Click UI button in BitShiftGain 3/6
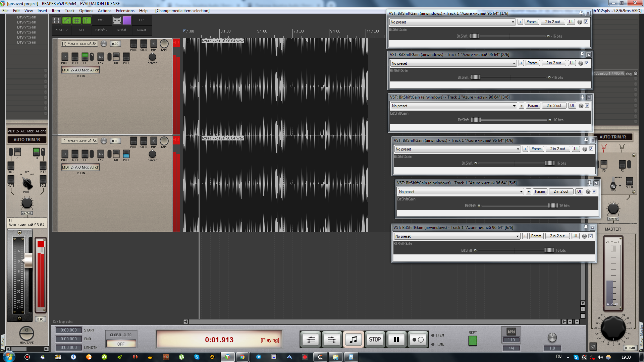 (572, 106)
